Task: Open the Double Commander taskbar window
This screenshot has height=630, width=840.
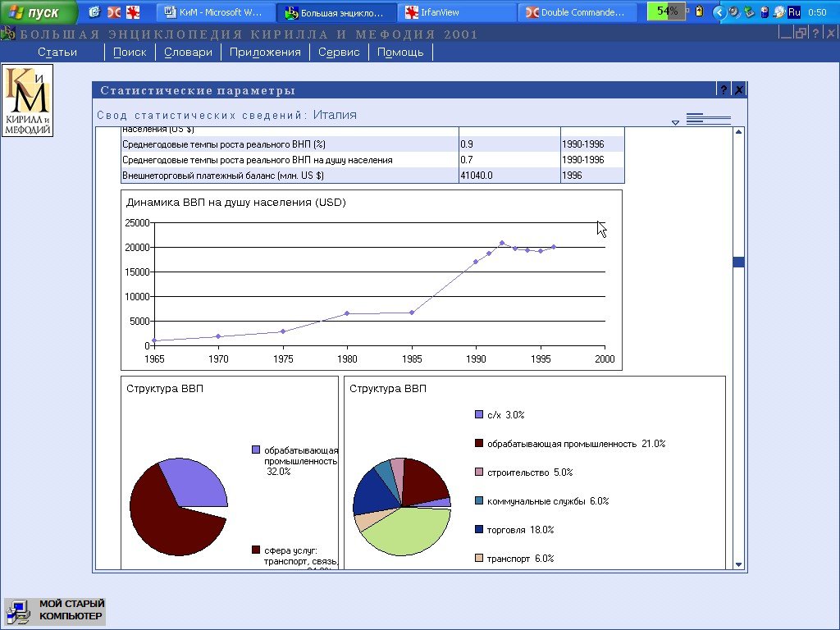Action: coord(579,12)
